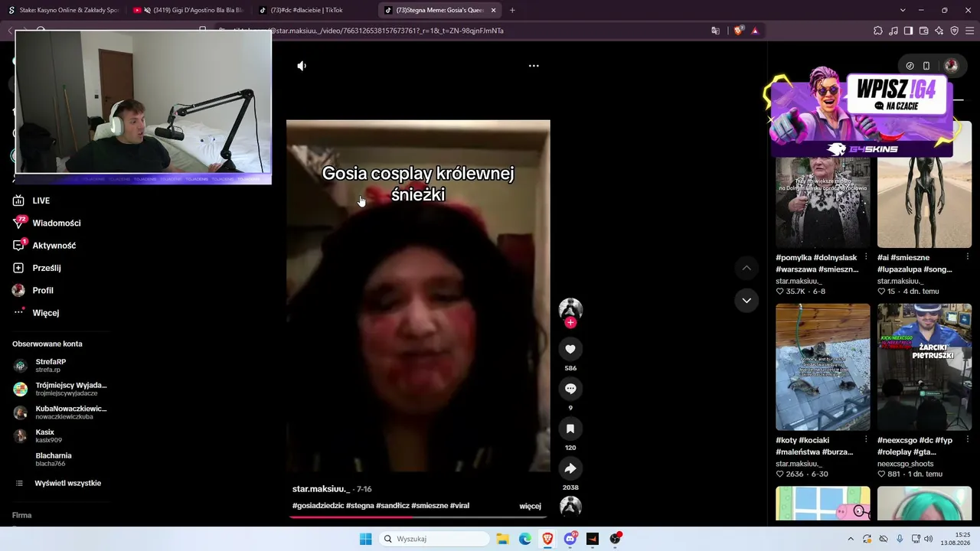Open options for the #neexcsgo video card
The image size is (980, 551).
967,440
